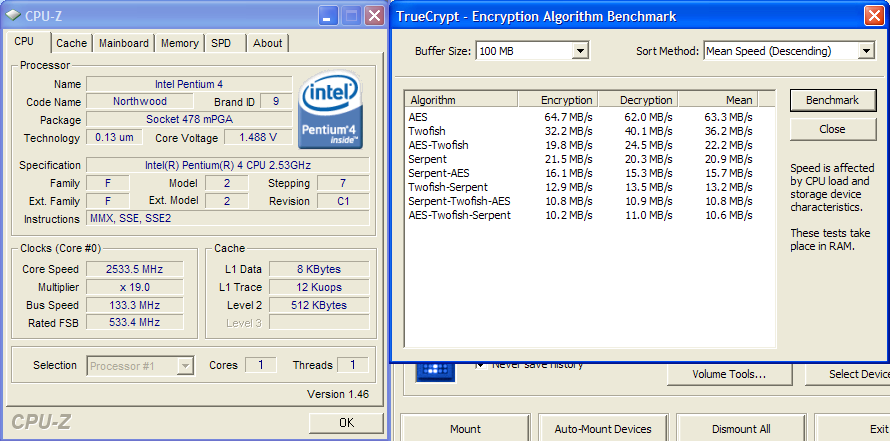Screen dimensions: 890x441
Task: Start the Benchmark button
Action: coord(833,100)
